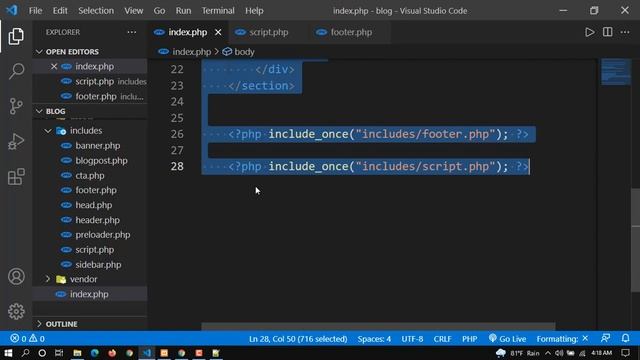This screenshot has width=640, height=360.
Task: Open the Explorer view in activity bar
Action: 16,36
